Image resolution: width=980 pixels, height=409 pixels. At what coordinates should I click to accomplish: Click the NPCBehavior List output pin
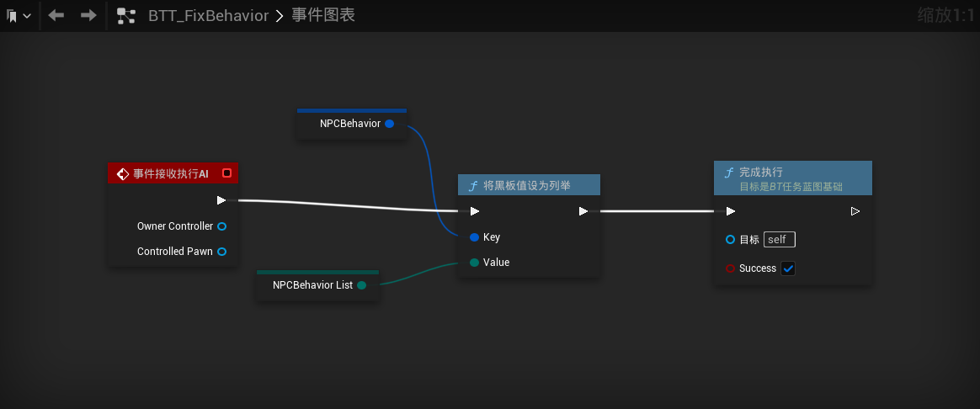pyautogui.click(x=361, y=285)
